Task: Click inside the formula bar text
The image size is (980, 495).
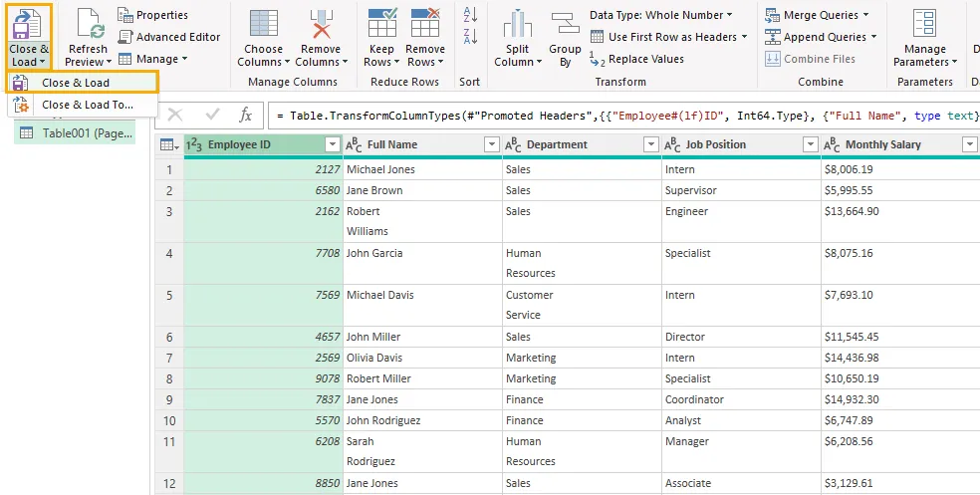Action: pos(625,116)
